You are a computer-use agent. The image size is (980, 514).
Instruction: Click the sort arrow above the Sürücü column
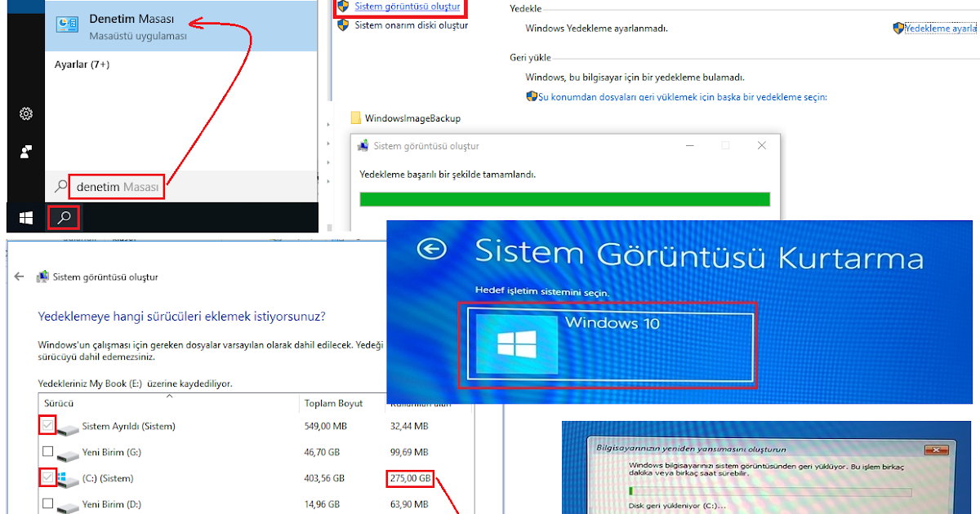click(x=170, y=396)
